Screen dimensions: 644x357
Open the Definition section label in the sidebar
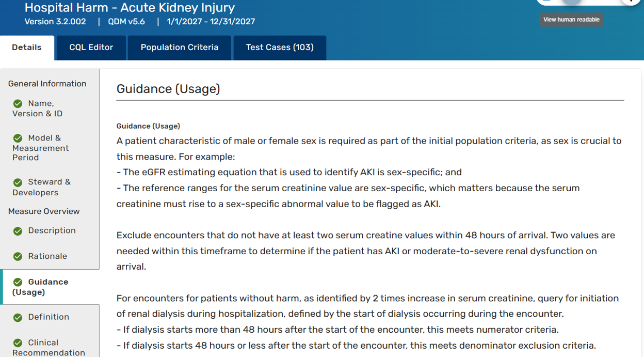point(49,317)
